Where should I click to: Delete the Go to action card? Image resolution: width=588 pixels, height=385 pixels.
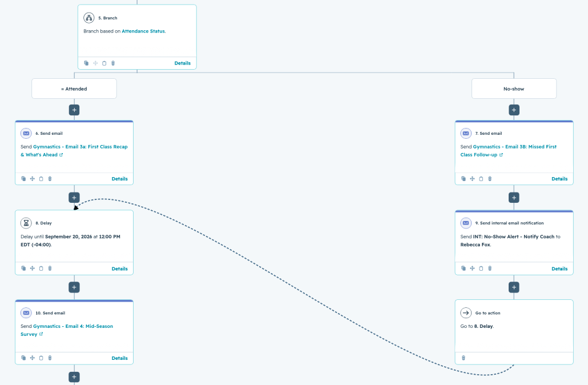pos(464,358)
